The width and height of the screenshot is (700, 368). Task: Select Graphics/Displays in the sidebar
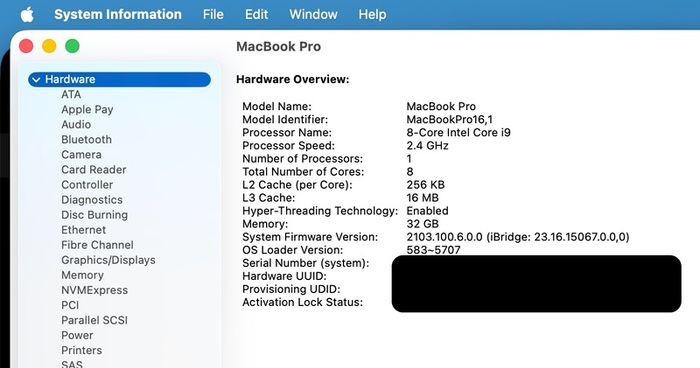pyautogui.click(x=108, y=260)
